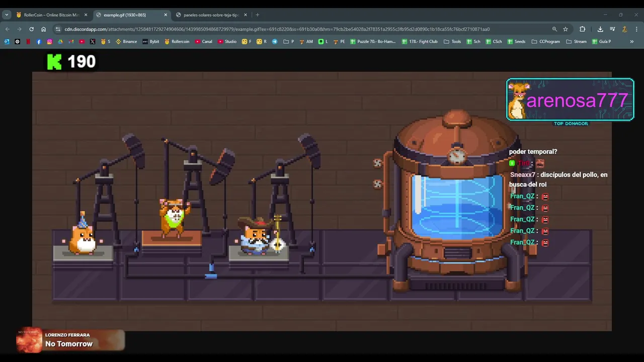Open the zoom magnifier in the address bar
Screen dimensions: 644x362
(x=554, y=29)
